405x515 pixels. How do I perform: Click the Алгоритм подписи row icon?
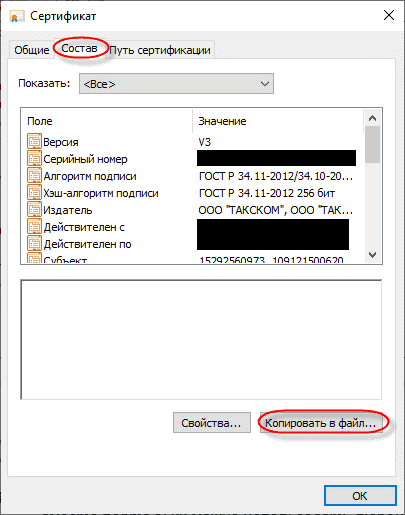pyautogui.click(x=34, y=175)
